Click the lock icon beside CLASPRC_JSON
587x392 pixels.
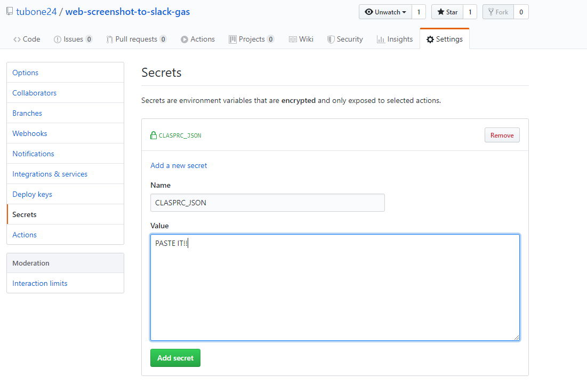point(154,135)
